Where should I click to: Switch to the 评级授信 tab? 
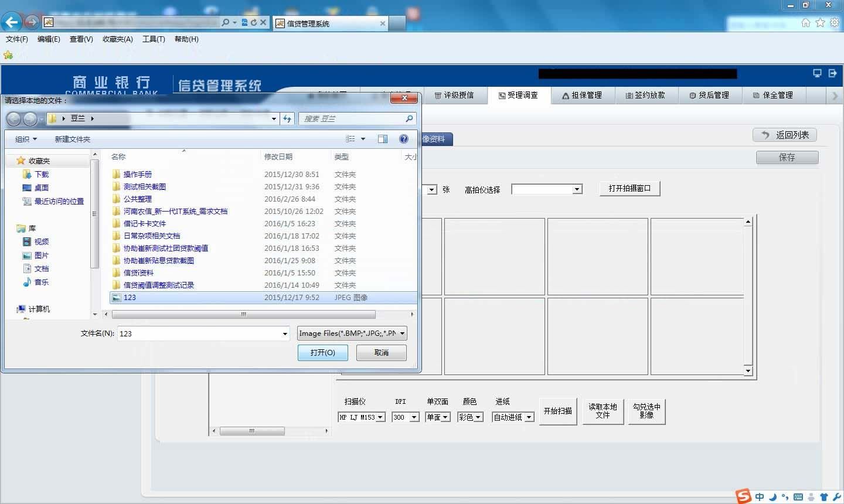pyautogui.click(x=455, y=95)
